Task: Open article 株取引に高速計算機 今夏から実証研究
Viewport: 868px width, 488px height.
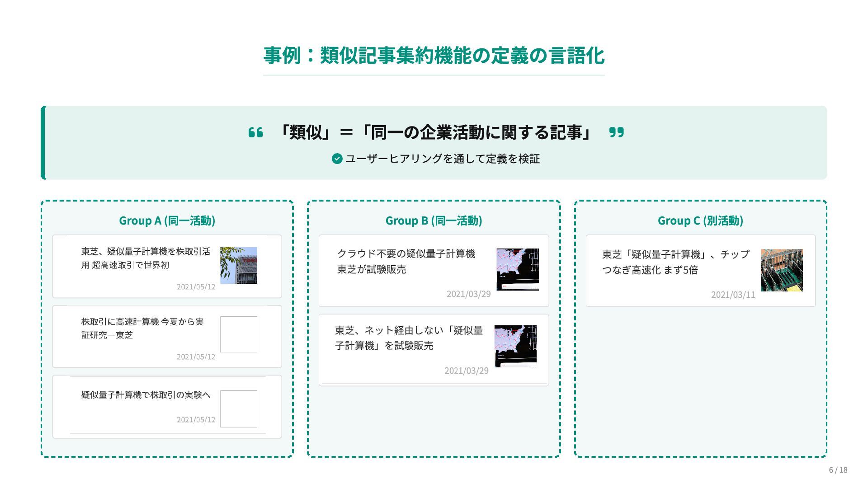Action: (x=142, y=328)
